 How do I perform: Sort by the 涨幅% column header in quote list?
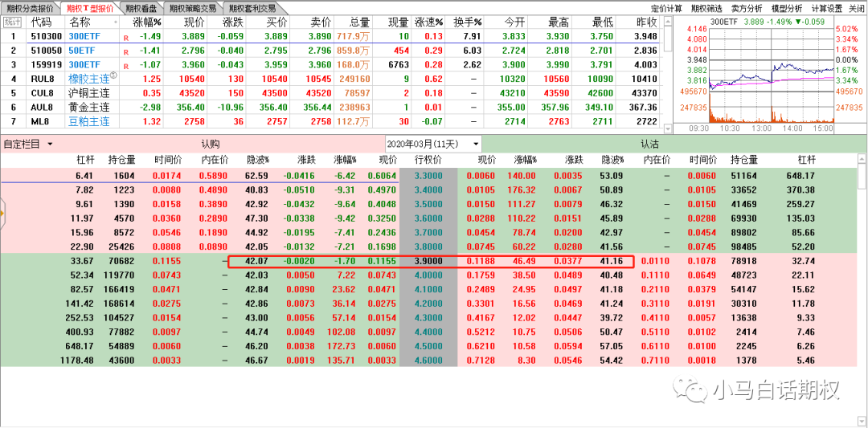click(x=147, y=22)
